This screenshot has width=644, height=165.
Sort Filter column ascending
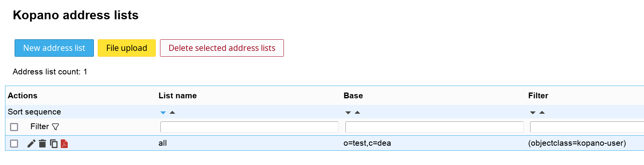tap(542, 113)
